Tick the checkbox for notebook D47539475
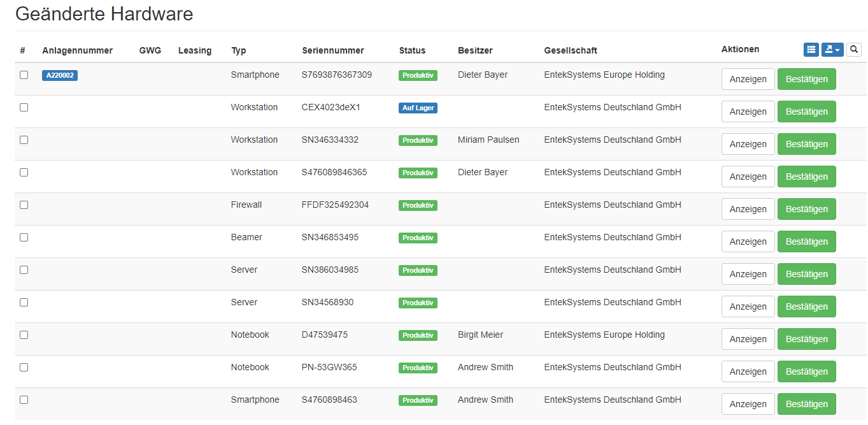The width and height of the screenshot is (868, 425). [24, 335]
